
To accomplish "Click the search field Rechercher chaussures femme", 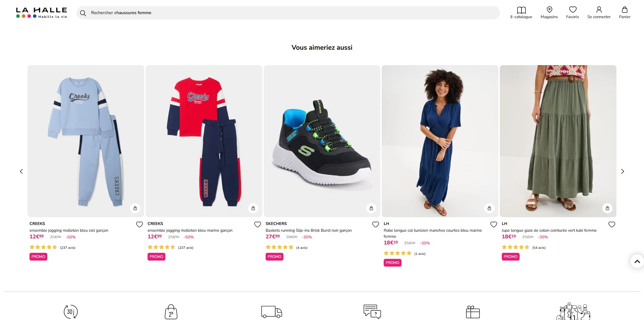I will point(288,13).
